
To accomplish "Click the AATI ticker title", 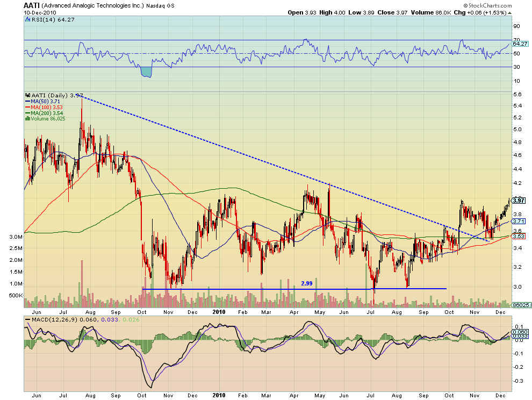I will tap(32, 5).
